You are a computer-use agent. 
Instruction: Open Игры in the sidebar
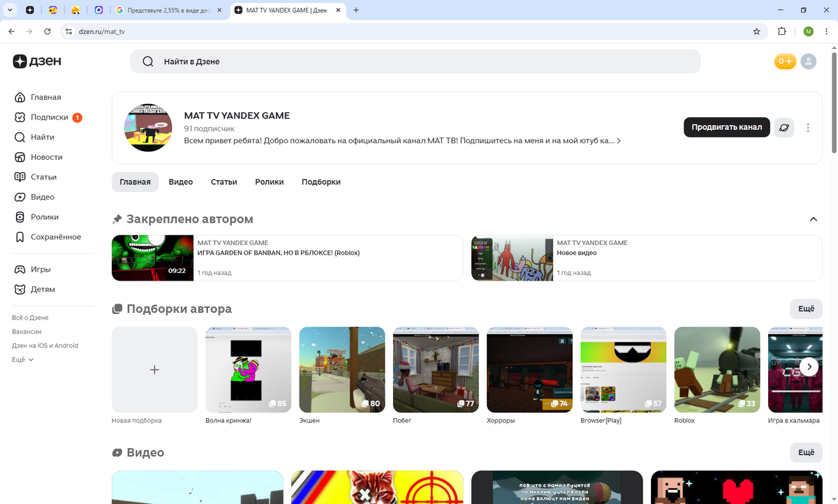32,269
